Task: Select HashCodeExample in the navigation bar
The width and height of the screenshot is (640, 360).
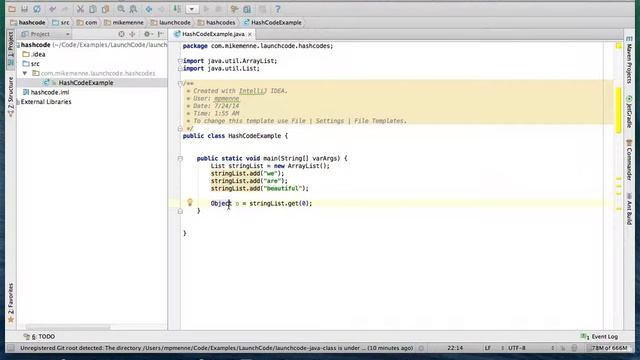Action: [x=272, y=22]
